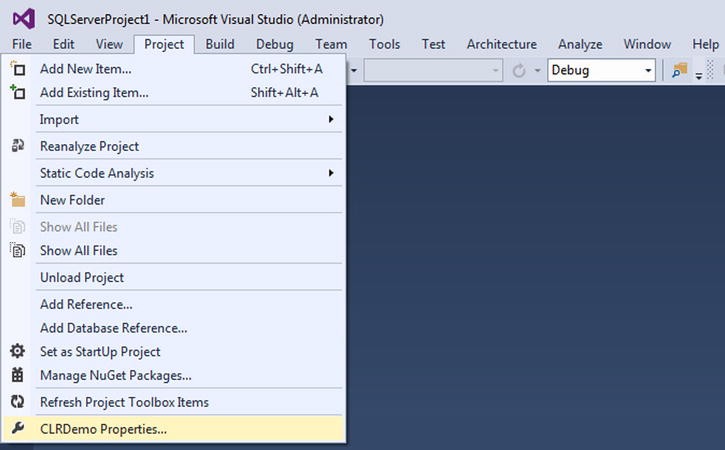This screenshot has width=725, height=450.
Task: Click the Visual Studio logo icon
Action: [x=24, y=19]
